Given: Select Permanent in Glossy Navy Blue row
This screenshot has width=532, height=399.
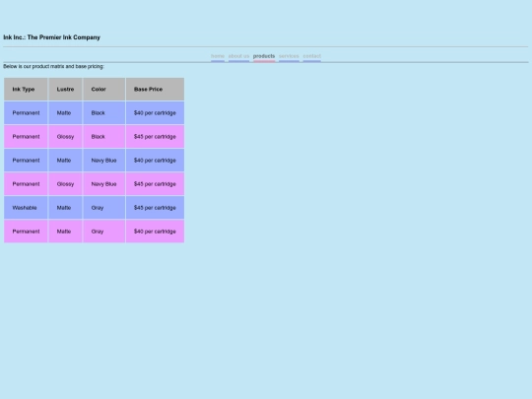Looking at the screenshot, I should (26, 184).
